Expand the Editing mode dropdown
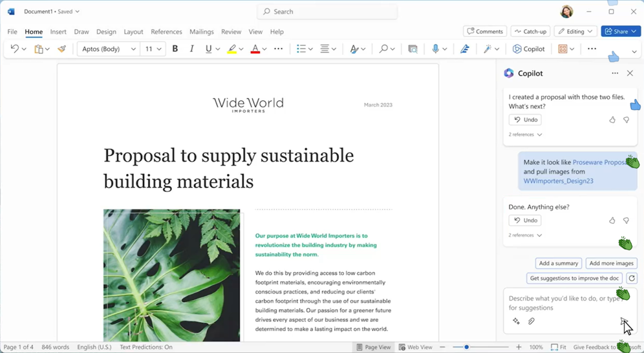Image resolution: width=644 pixels, height=353 pixels. [x=575, y=31]
